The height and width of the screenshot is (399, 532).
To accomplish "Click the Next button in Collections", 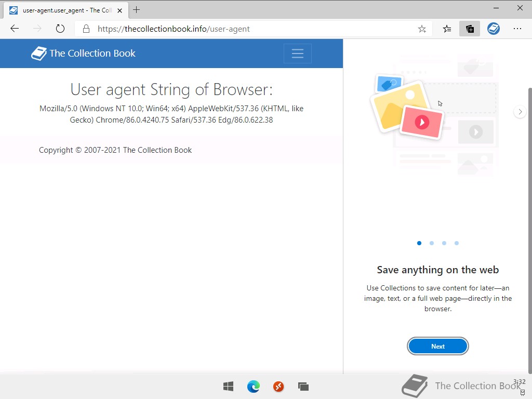I will [437, 346].
